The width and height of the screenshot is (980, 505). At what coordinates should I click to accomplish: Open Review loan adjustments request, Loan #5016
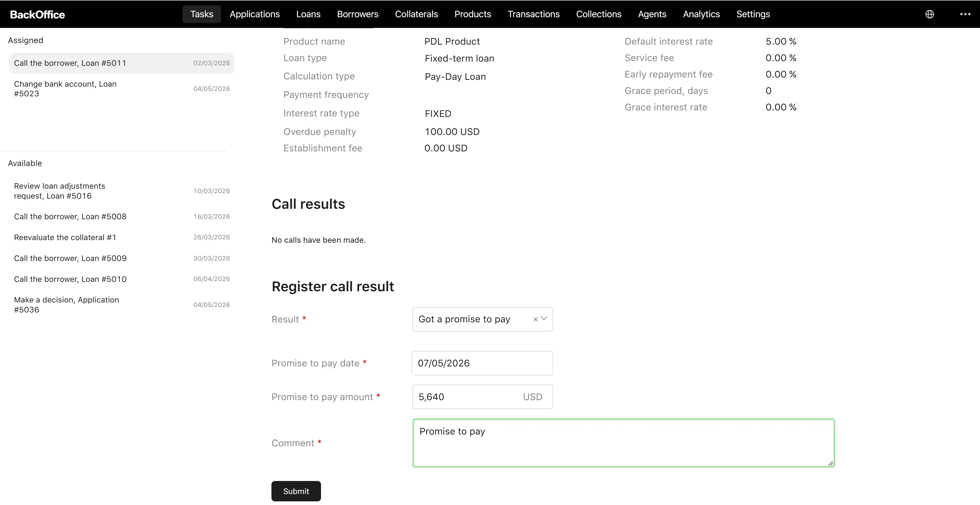[122, 191]
